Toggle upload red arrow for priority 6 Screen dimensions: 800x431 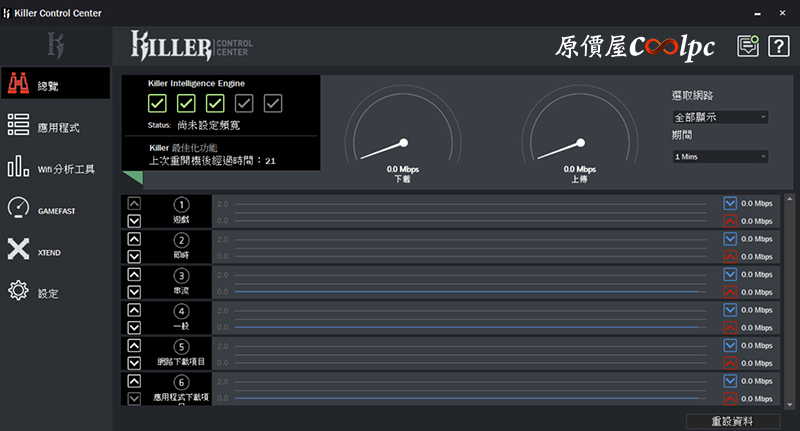click(x=730, y=399)
